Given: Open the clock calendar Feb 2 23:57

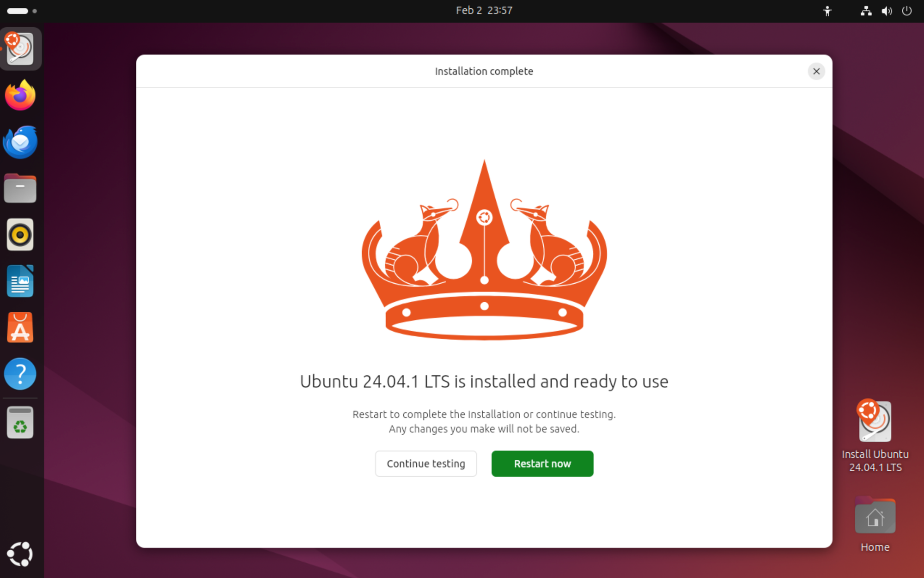Looking at the screenshot, I should 484,11.
